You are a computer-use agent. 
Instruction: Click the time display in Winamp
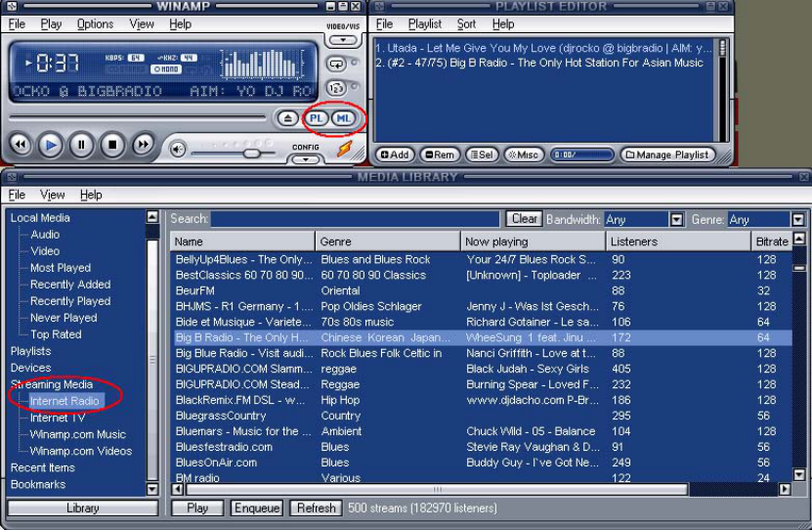[x=57, y=64]
